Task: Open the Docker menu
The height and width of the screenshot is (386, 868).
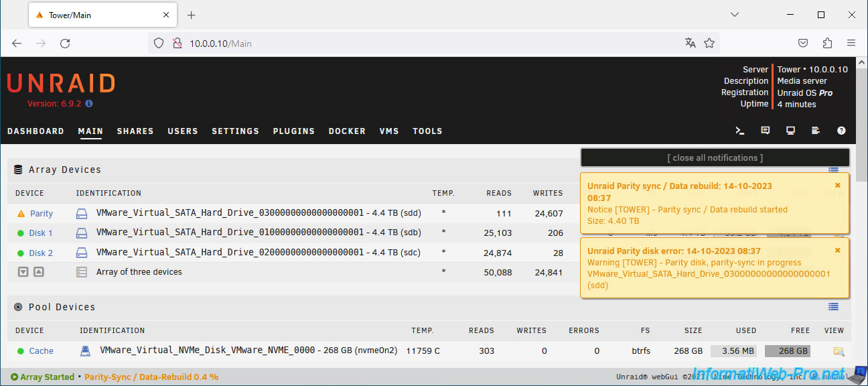Action: coord(347,131)
